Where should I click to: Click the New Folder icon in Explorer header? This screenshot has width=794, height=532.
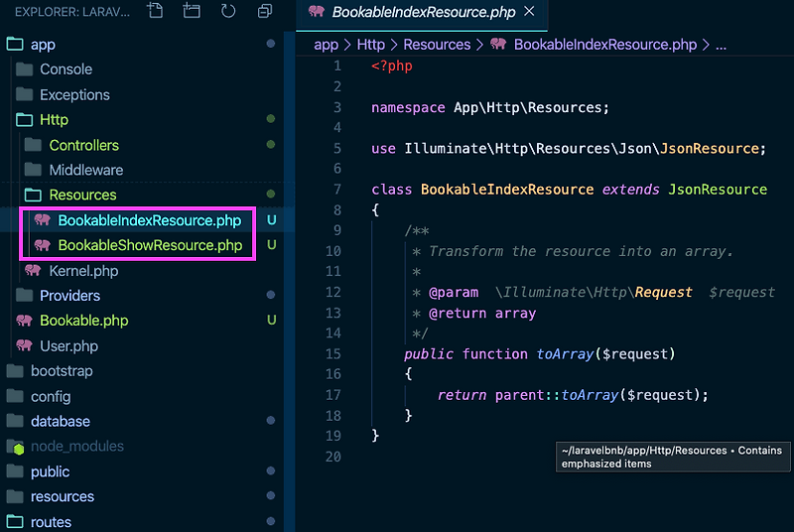tap(192, 11)
